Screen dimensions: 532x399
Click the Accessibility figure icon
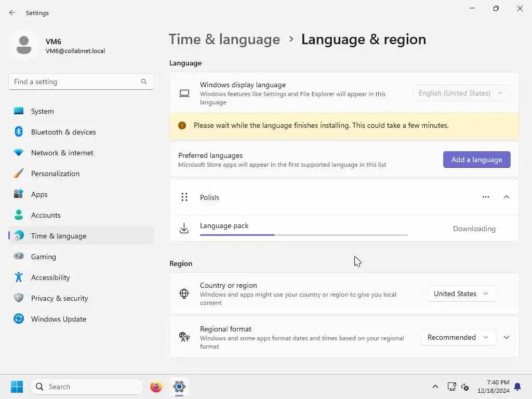(19, 277)
